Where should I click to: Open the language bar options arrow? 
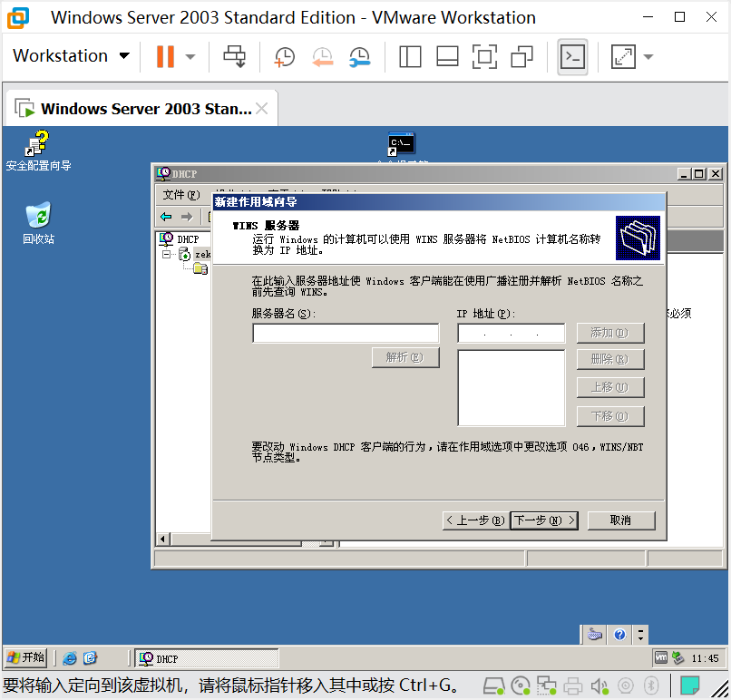click(640, 635)
